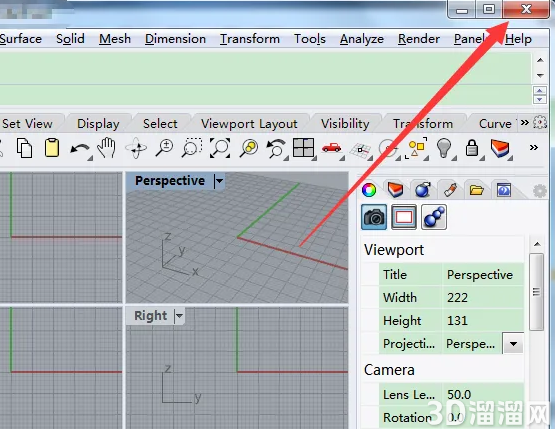This screenshot has width=555, height=429.
Task: Open the Help menu
Action: (518, 39)
